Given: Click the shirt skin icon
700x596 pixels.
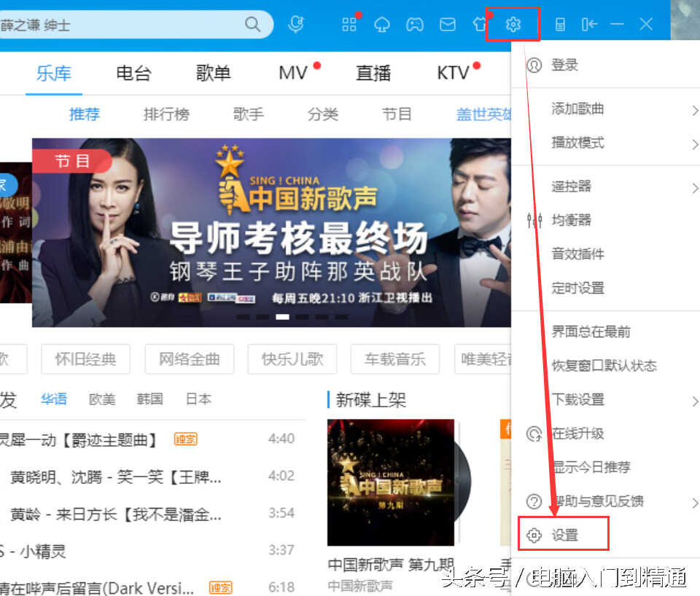Looking at the screenshot, I should coord(480,24).
